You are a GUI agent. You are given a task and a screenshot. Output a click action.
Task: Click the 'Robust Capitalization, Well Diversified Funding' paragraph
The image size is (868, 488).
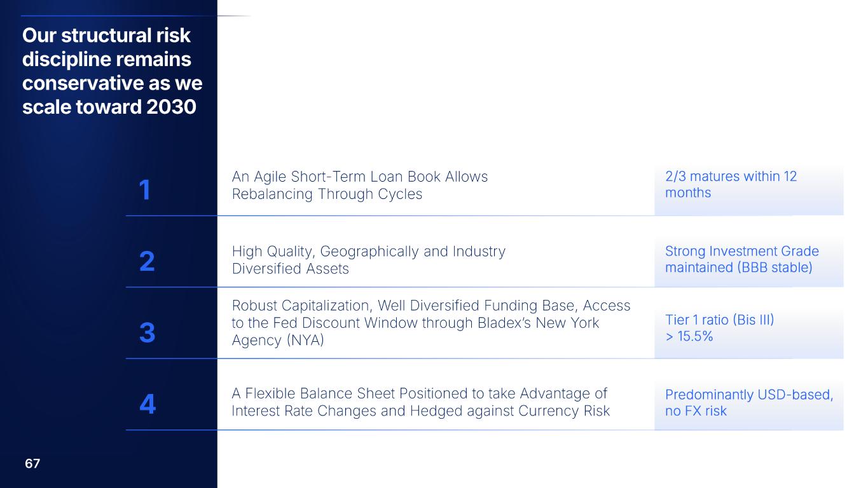(431, 323)
